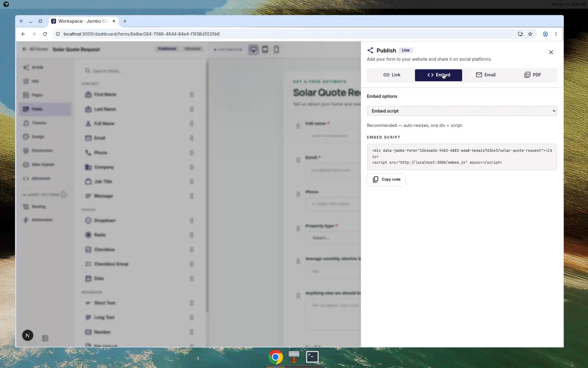Add the Company field
588x368 pixels.
[x=140, y=167]
